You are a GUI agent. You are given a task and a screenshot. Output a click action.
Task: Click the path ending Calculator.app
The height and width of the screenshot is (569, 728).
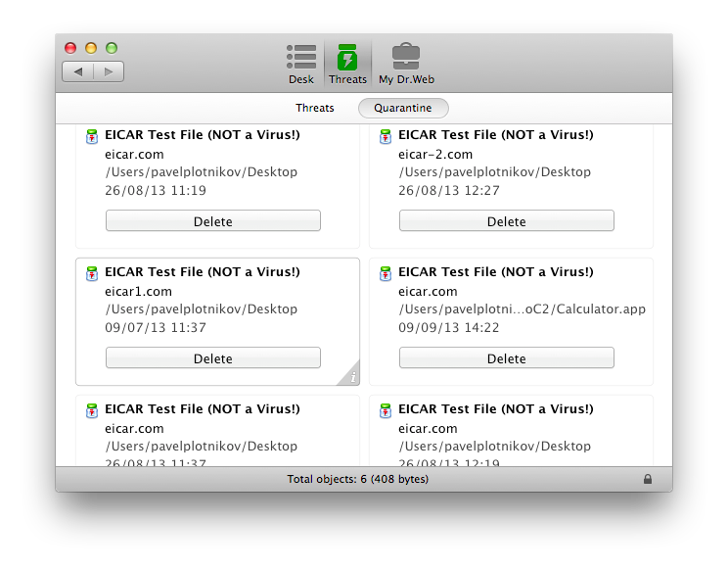pos(522,309)
